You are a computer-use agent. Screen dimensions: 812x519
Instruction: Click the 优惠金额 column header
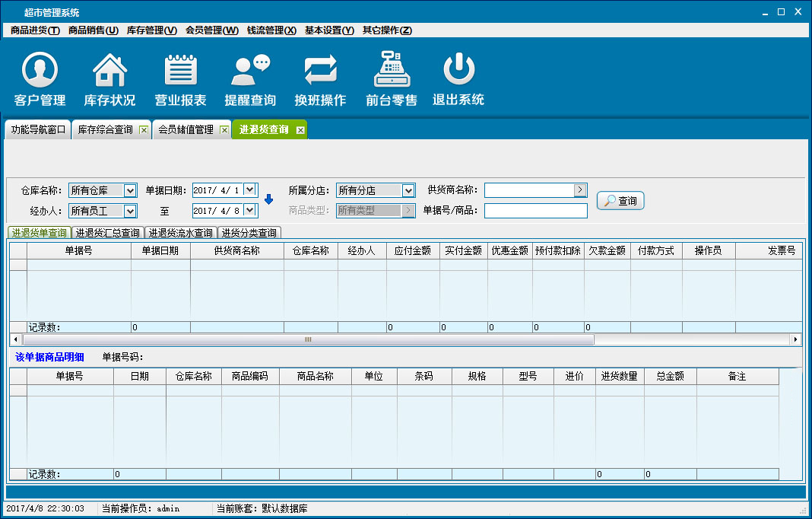[509, 250]
